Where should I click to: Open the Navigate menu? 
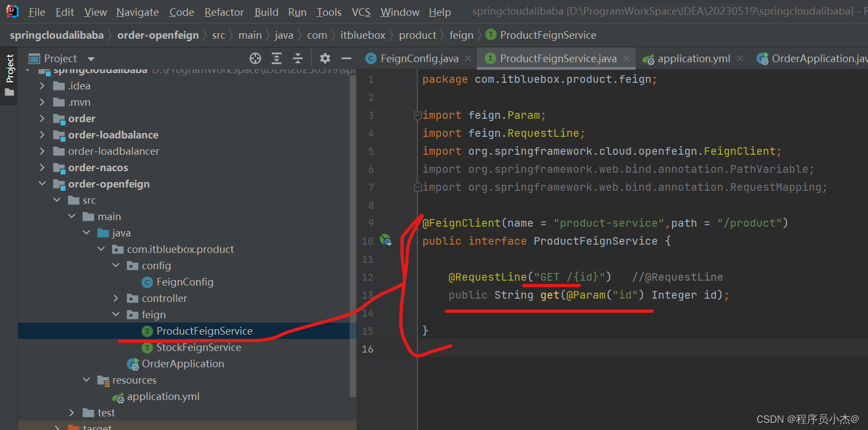click(x=137, y=12)
